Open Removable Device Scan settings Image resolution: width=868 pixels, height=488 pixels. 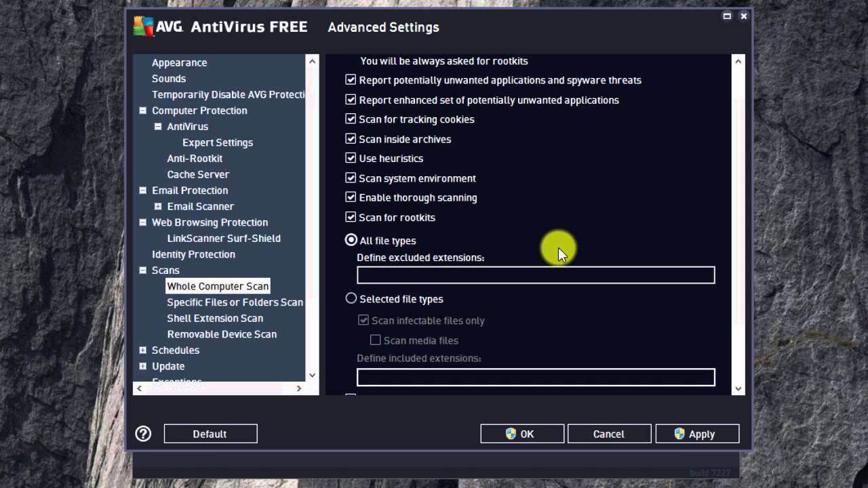click(x=222, y=334)
